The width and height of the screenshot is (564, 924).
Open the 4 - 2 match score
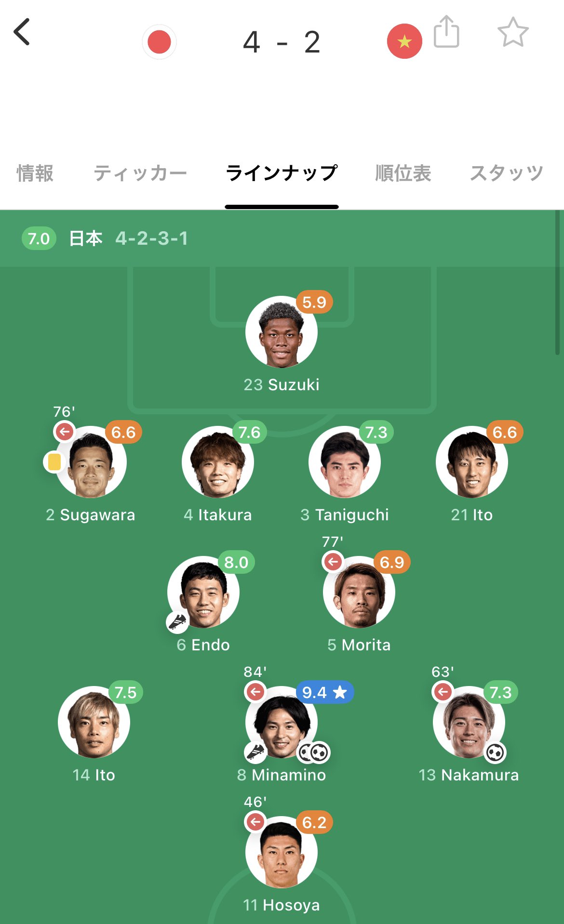tap(282, 42)
